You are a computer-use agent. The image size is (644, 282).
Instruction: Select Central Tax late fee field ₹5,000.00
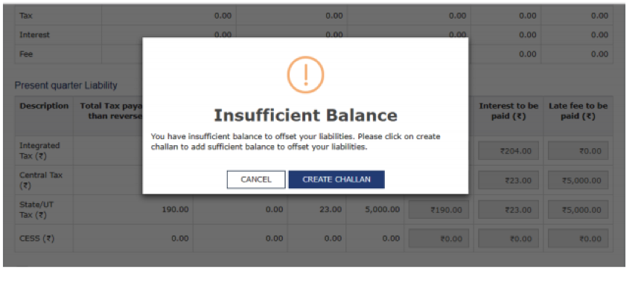[578, 181]
